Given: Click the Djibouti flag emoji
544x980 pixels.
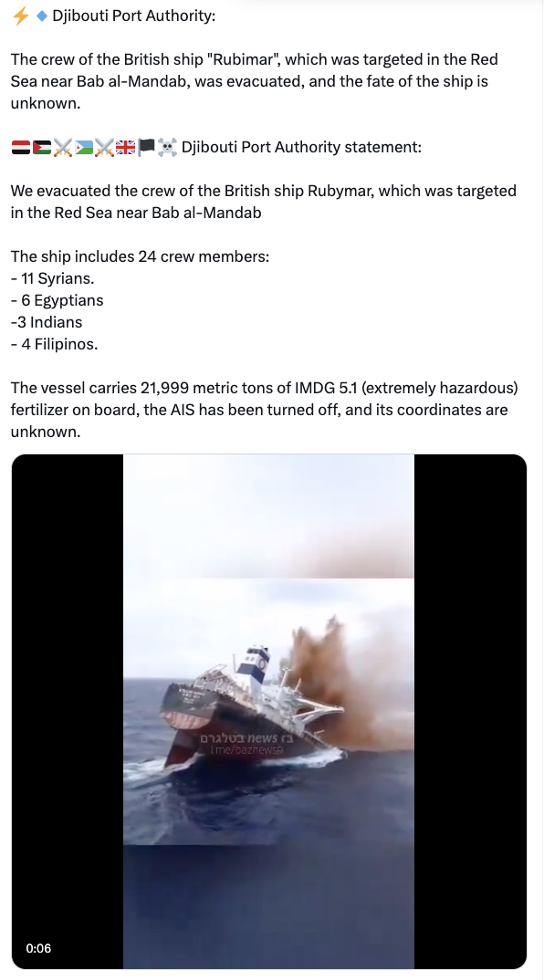Looking at the screenshot, I should click(x=84, y=148).
